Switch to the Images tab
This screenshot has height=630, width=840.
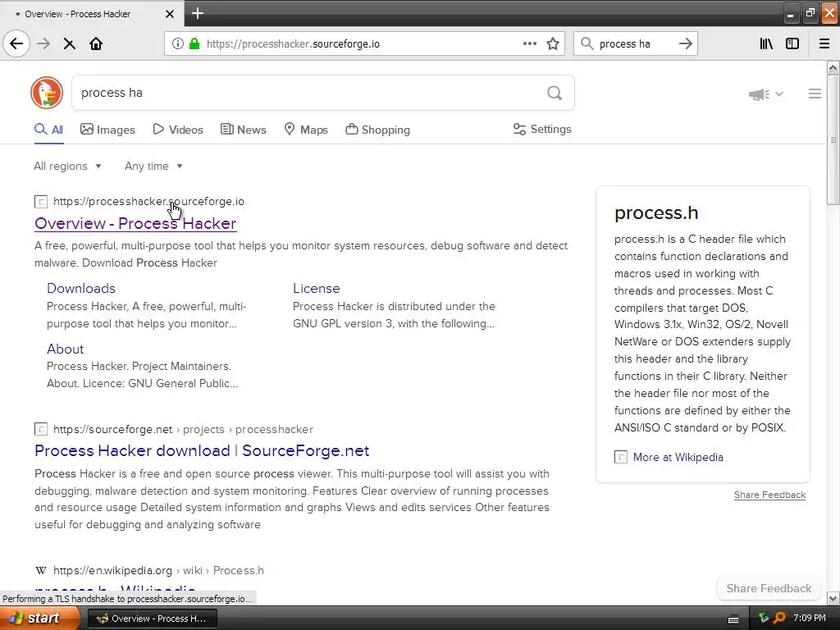point(107,130)
